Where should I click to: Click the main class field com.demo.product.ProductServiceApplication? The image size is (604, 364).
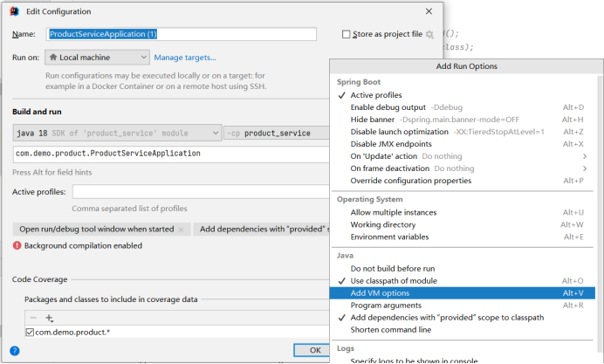pyautogui.click(x=171, y=155)
